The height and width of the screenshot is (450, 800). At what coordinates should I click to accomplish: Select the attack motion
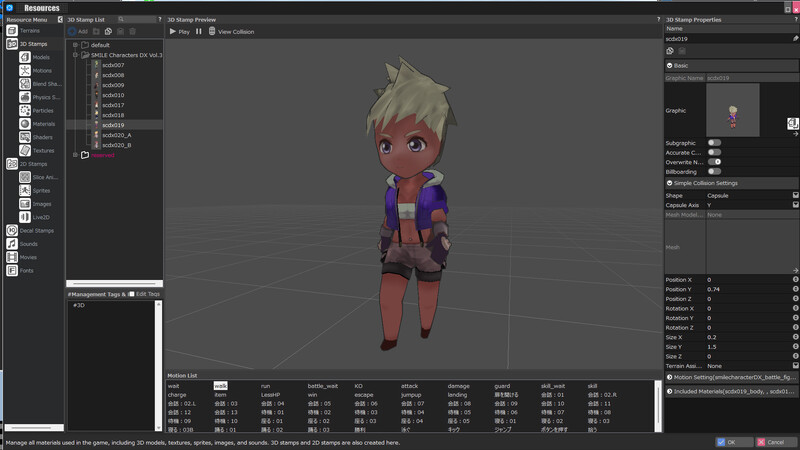tap(409, 386)
